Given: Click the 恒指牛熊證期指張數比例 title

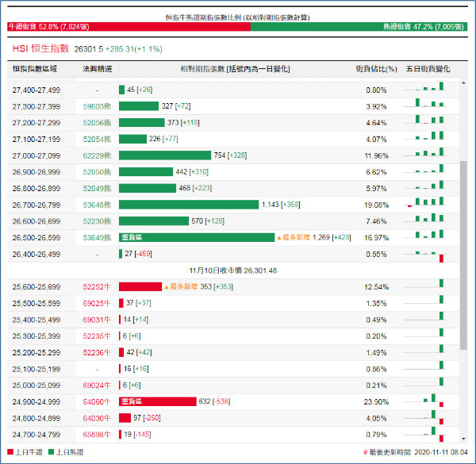Looking at the screenshot, I should click(237, 17).
